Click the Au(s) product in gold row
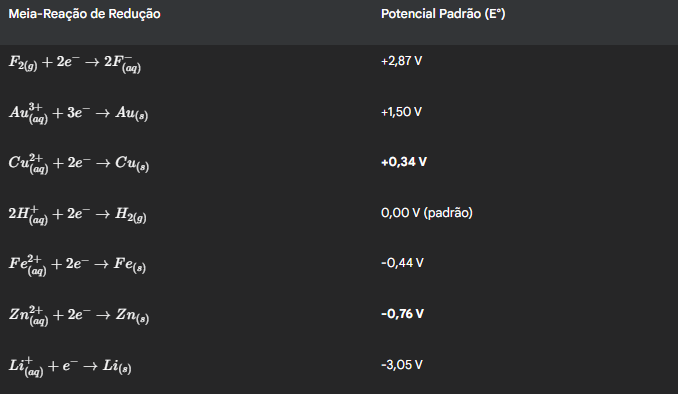 point(131,114)
